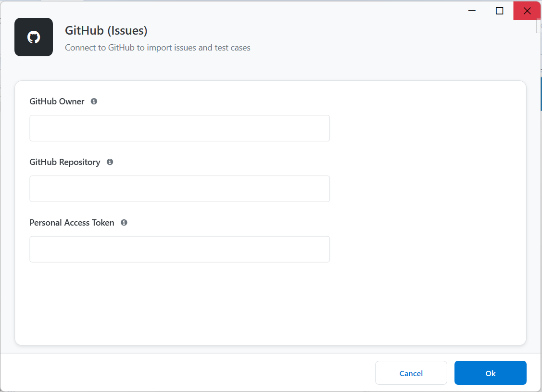Image resolution: width=542 pixels, height=392 pixels.
Task: Click the 'Personal Access Token' label
Action: click(x=72, y=223)
